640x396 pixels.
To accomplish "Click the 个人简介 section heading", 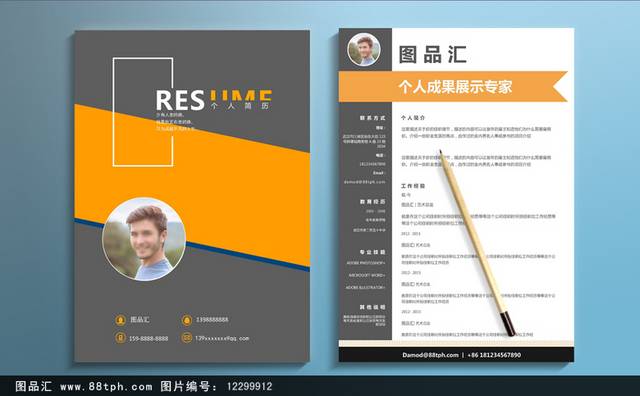I will pyautogui.click(x=413, y=118).
